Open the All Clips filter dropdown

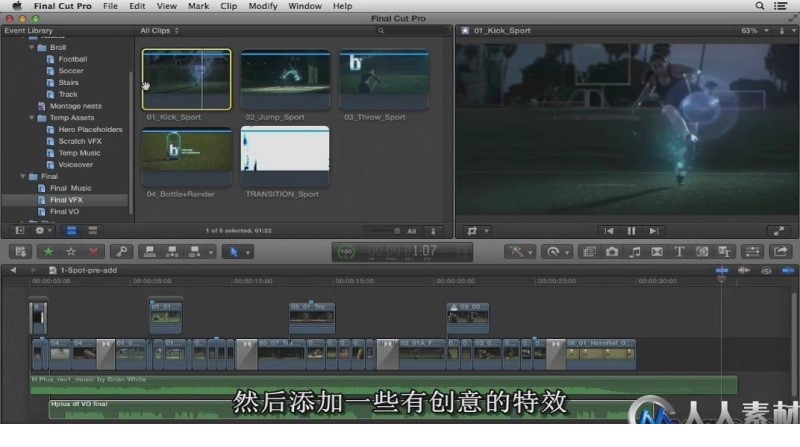coord(159,31)
